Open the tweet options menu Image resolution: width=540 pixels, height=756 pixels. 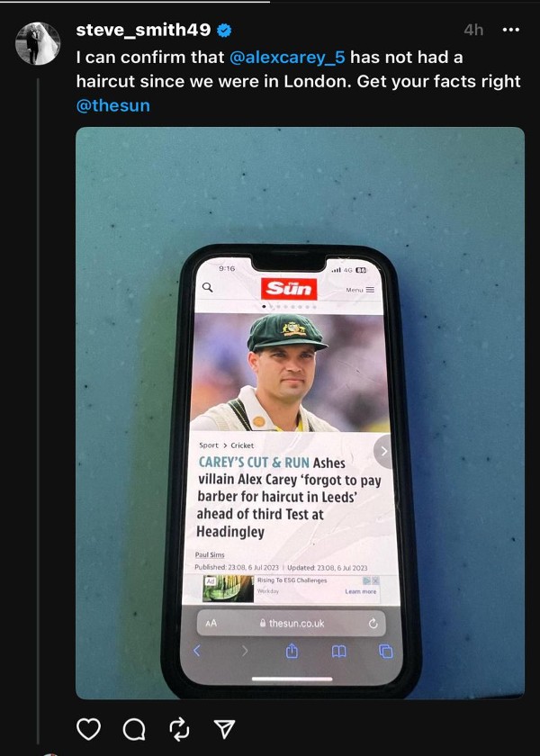(509, 29)
